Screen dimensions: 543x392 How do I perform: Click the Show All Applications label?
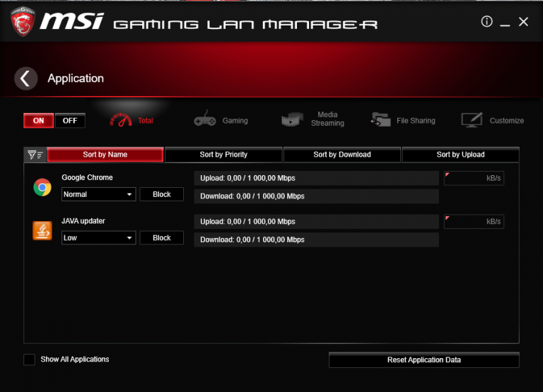75,359
